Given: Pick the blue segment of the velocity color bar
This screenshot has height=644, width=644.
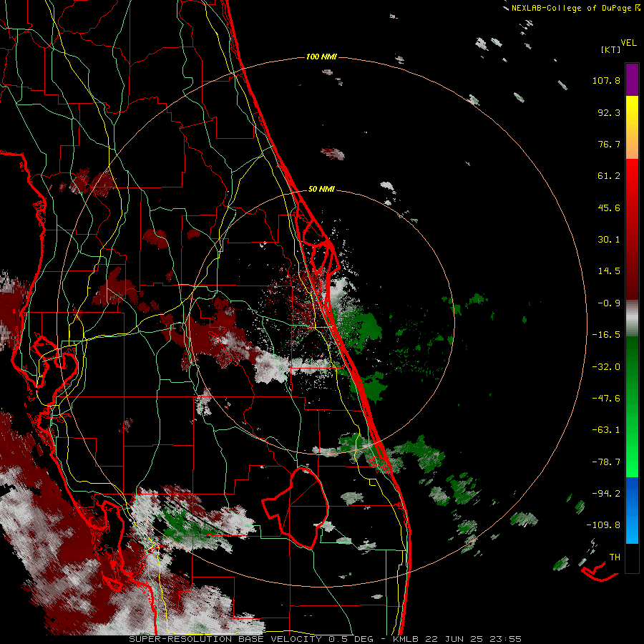Looking at the screenshot, I should (x=632, y=510).
